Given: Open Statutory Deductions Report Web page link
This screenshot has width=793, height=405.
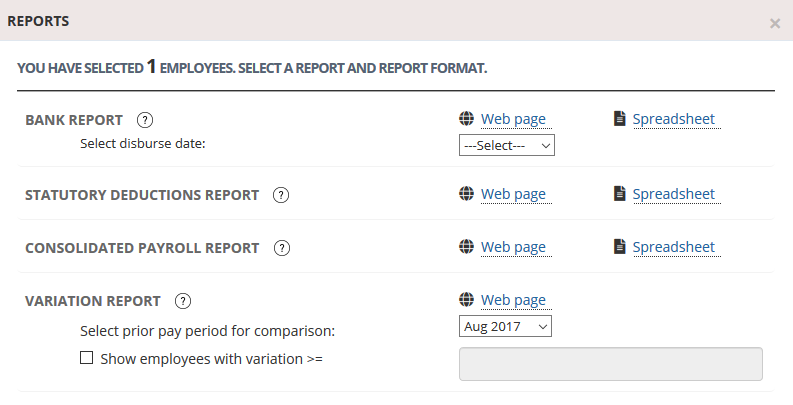Looking at the screenshot, I should pos(513,194).
